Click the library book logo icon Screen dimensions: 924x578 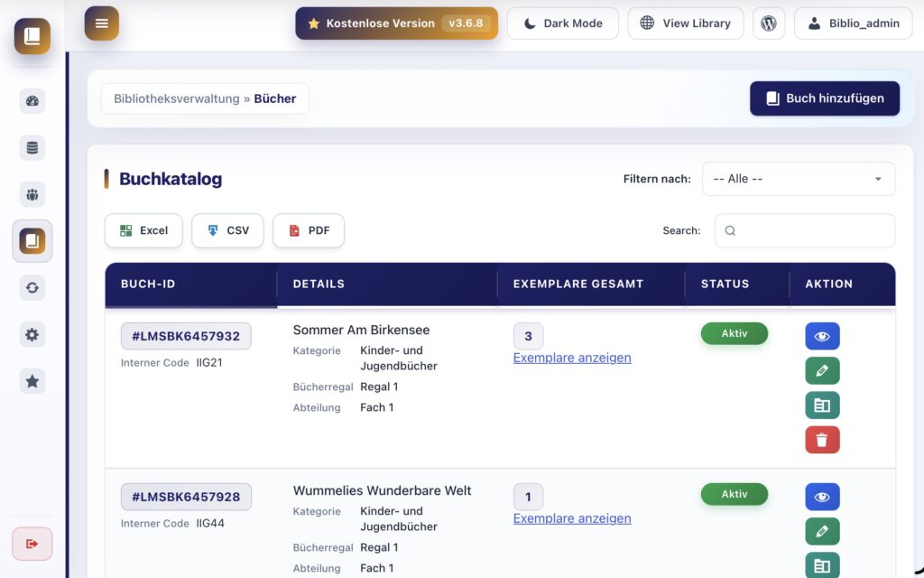[32, 36]
